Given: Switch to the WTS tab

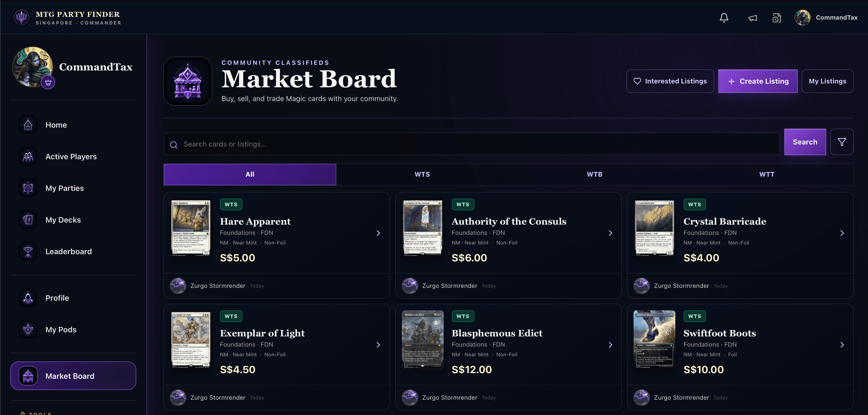Looking at the screenshot, I should point(422,174).
